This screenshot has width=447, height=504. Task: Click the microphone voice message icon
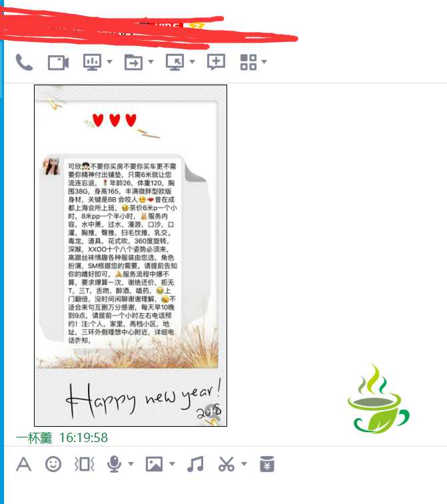click(x=114, y=464)
